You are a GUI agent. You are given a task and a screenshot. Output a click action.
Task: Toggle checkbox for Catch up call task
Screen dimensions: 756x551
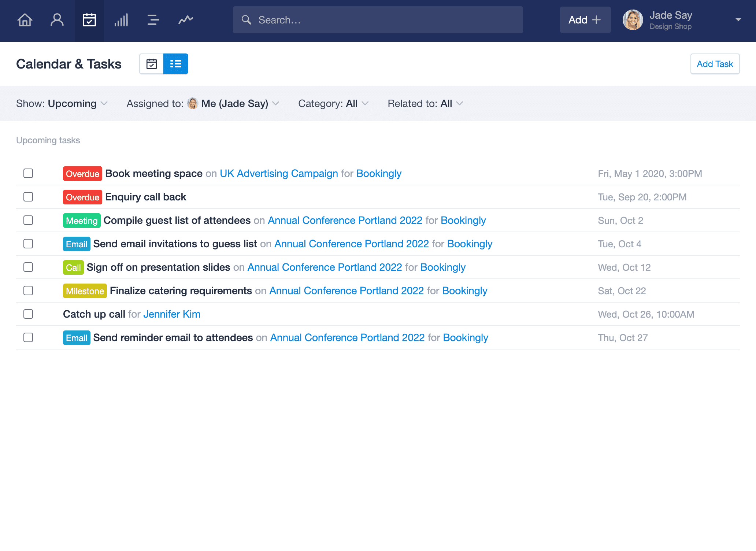[x=28, y=314]
